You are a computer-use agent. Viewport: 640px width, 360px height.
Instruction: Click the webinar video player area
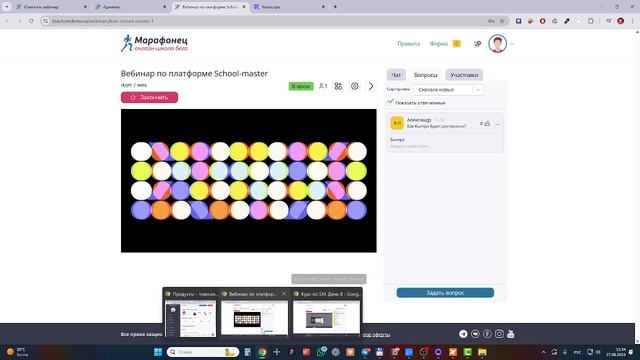click(249, 180)
